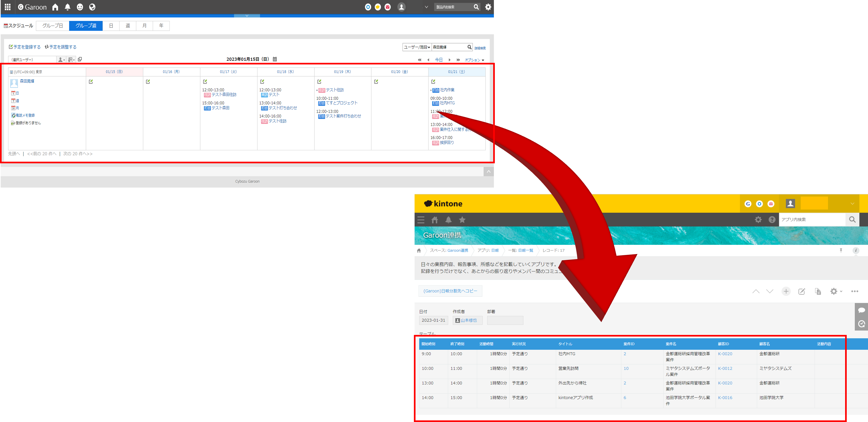
Task: Open the 山本修也 creator link
Action: (469, 320)
